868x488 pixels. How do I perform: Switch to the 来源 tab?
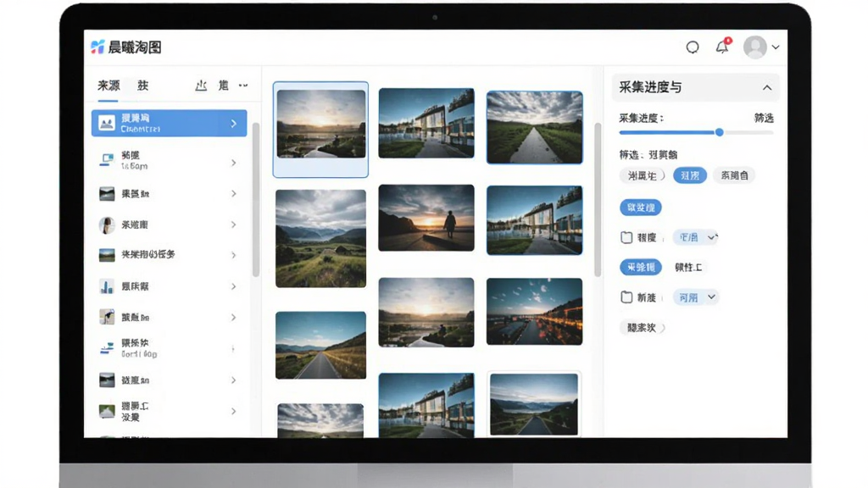coord(108,86)
